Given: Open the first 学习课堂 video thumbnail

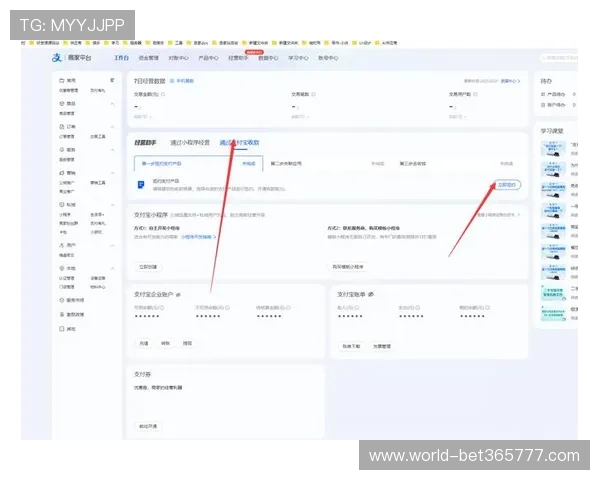Looking at the screenshot, I should click(x=553, y=149).
